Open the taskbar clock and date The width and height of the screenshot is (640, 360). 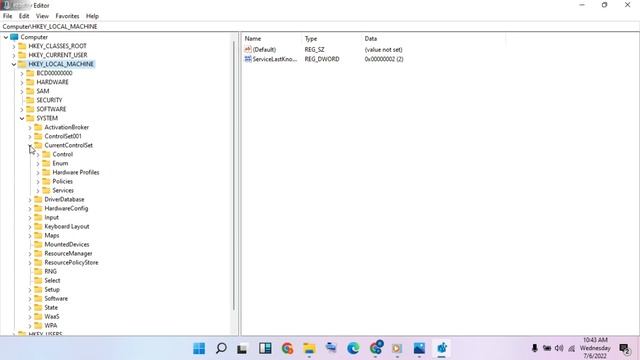point(595,348)
